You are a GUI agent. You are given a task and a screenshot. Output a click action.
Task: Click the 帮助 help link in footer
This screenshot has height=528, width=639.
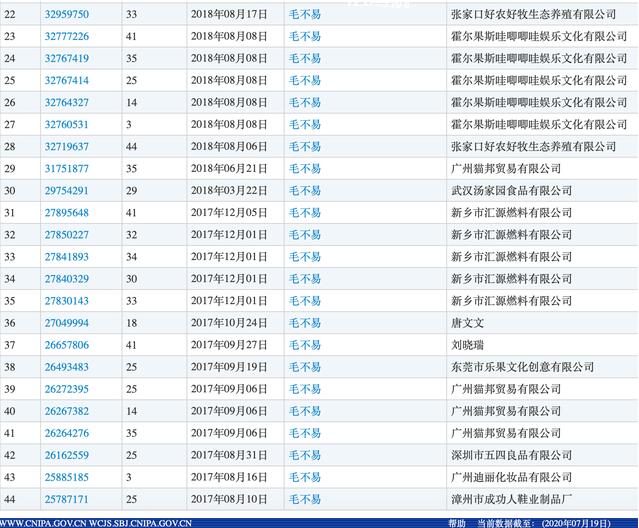pos(456,522)
